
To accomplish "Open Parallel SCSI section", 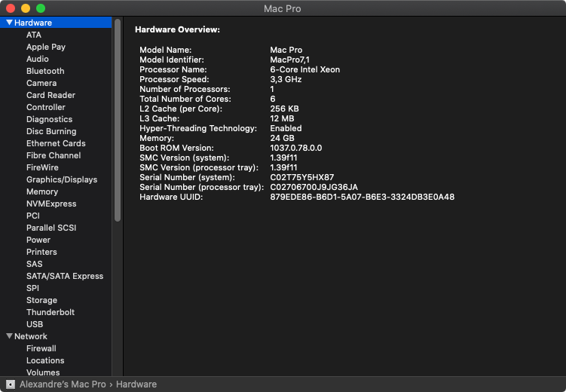I will pyautogui.click(x=51, y=228).
